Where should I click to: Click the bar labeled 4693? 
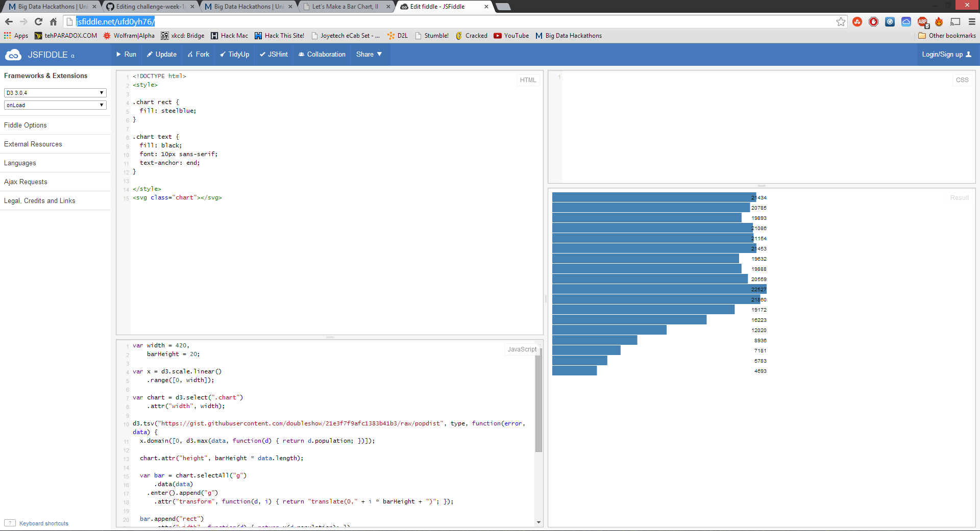(574, 371)
